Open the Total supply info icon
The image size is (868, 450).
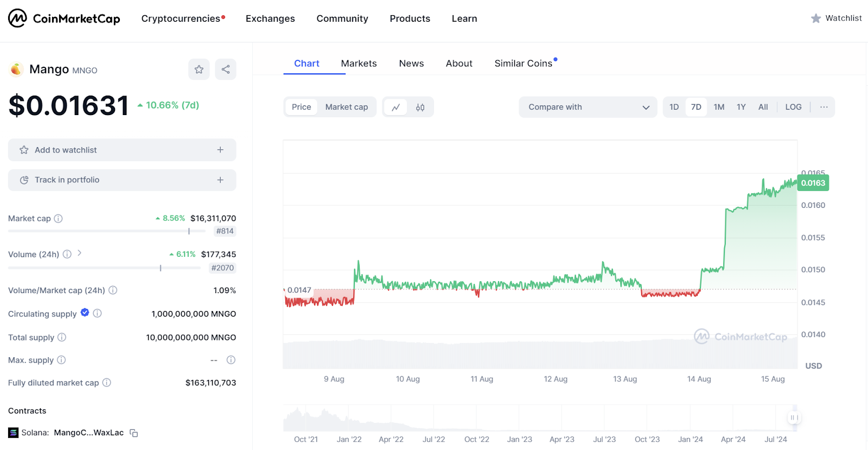pos(62,337)
